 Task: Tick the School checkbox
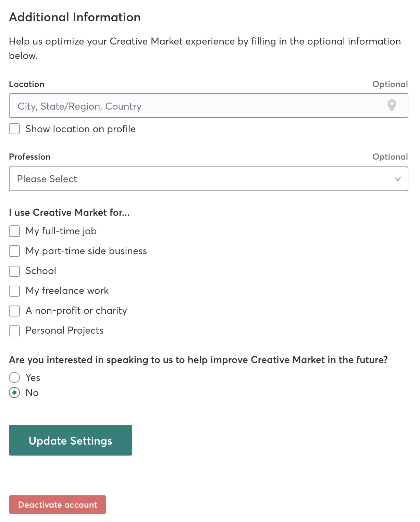pos(14,271)
